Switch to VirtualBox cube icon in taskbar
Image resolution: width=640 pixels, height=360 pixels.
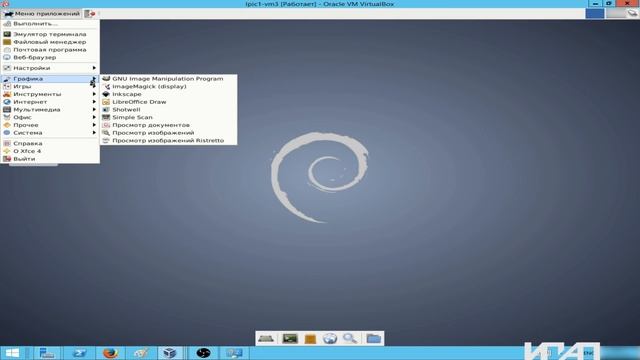click(169, 353)
